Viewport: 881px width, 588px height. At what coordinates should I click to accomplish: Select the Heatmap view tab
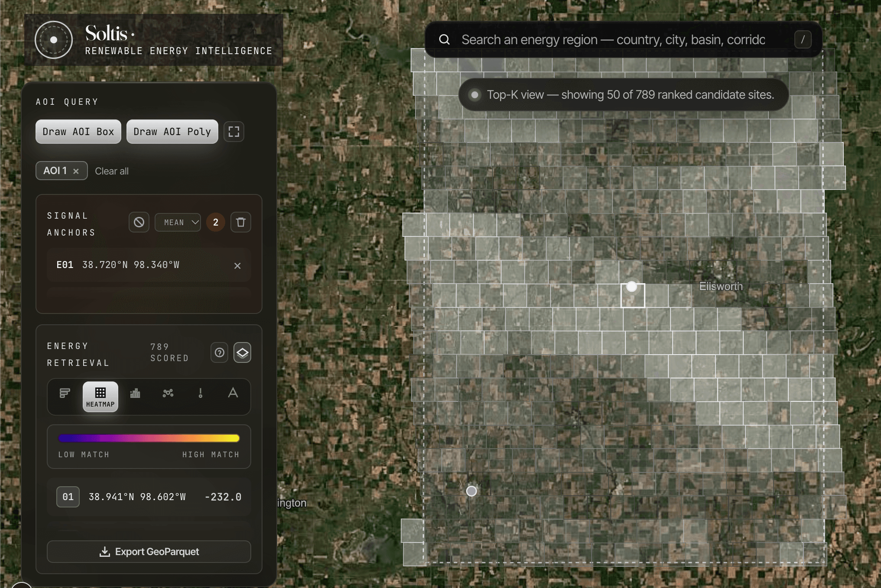click(100, 397)
